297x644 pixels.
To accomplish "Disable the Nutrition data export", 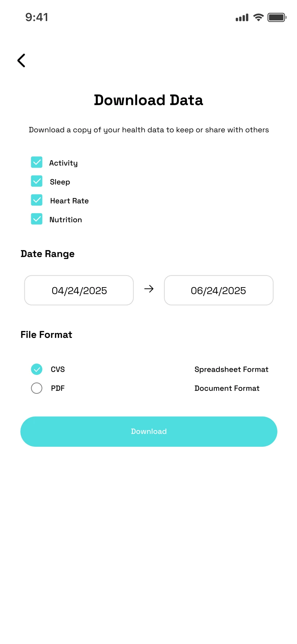I will pos(37,219).
